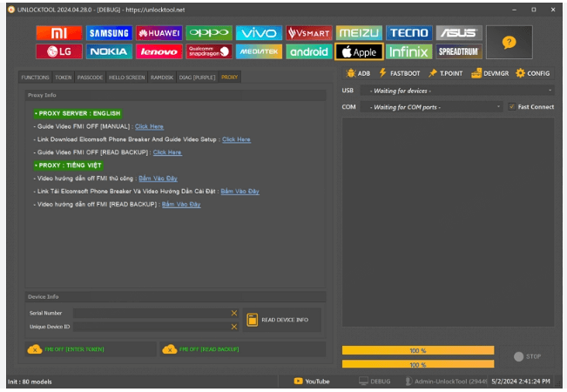Select the Vsmart brand icon
Screen dimensions: 567x392
(x=309, y=33)
